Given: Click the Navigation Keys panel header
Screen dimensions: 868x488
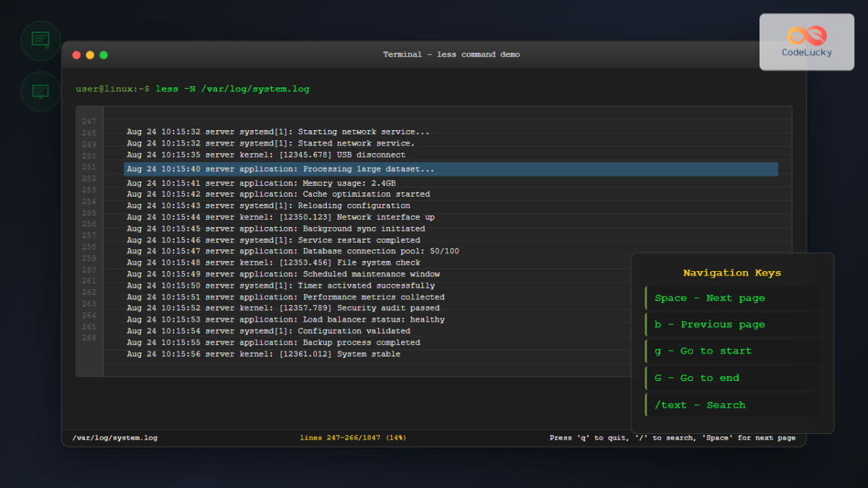Looking at the screenshot, I should coord(732,273).
